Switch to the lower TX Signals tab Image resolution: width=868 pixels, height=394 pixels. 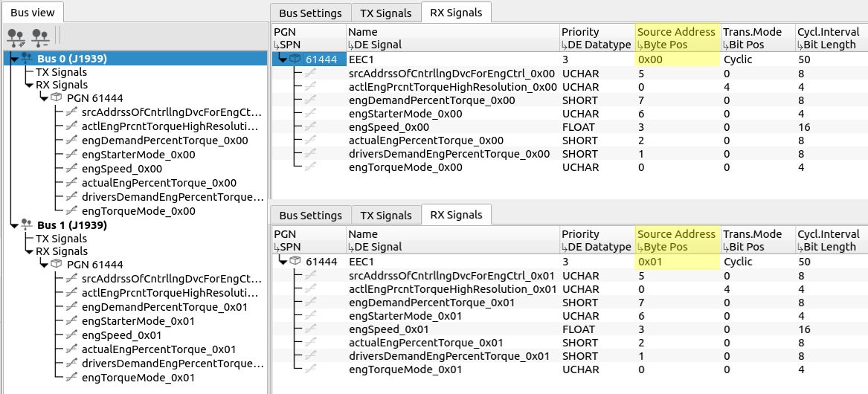click(x=385, y=216)
